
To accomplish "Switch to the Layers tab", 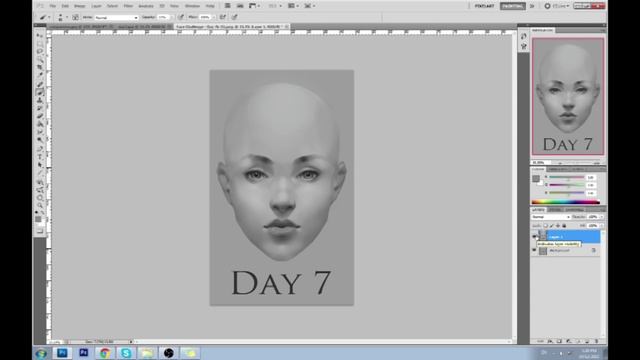I will click(x=538, y=210).
